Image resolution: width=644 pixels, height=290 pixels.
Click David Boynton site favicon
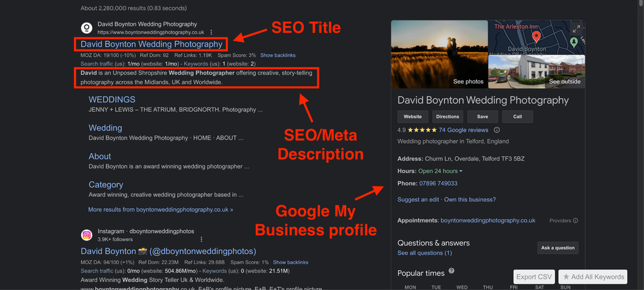pos(87,28)
